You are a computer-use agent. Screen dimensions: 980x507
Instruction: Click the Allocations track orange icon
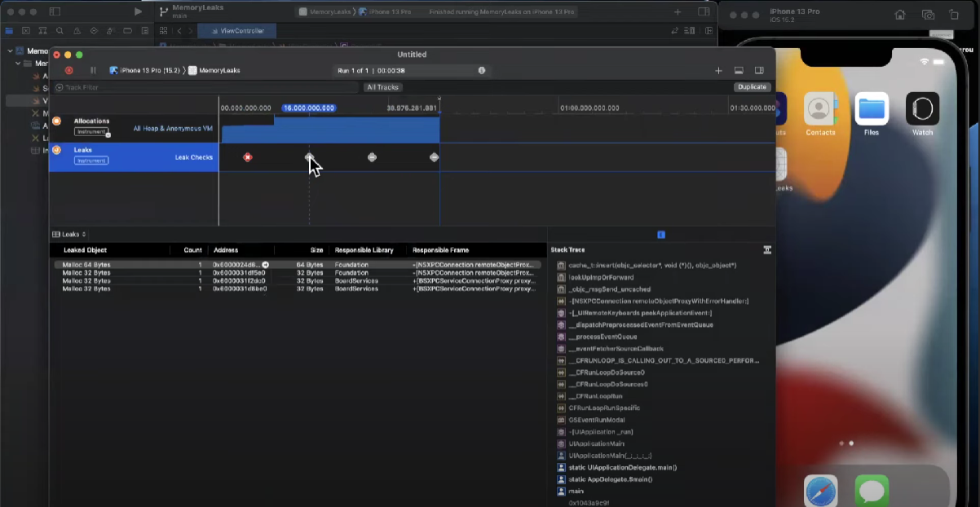pos(56,121)
